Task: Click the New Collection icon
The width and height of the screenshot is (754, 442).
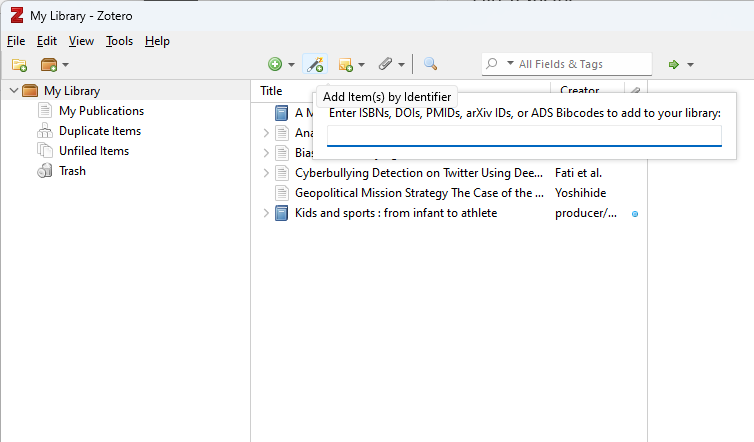Action: pos(19,65)
